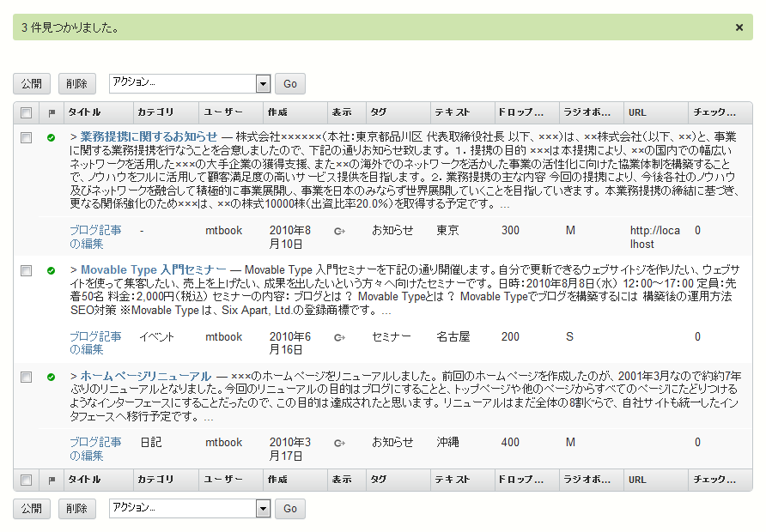Open the Movable Type 入門セミナー entry link
Screen dimensions: 766x532
tap(154, 269)
